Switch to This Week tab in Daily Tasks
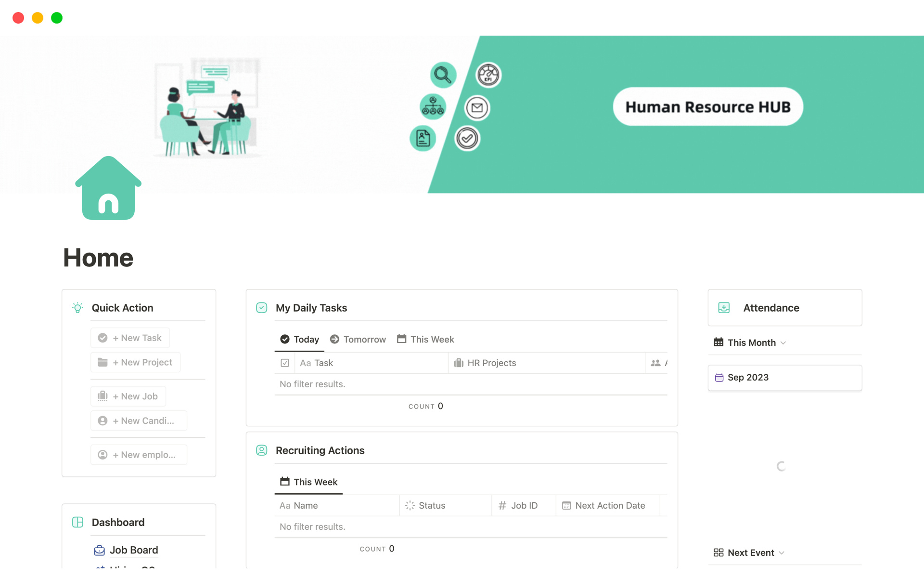 pyautogui.click(x=425, y=340)
